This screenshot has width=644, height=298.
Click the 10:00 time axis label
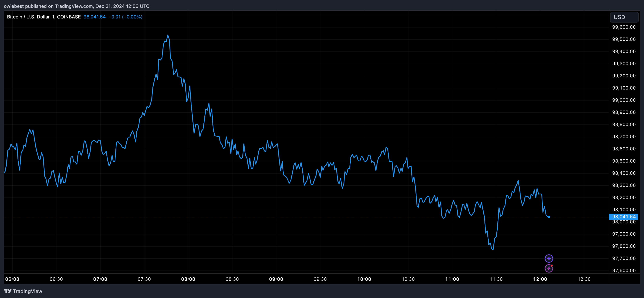364,279
